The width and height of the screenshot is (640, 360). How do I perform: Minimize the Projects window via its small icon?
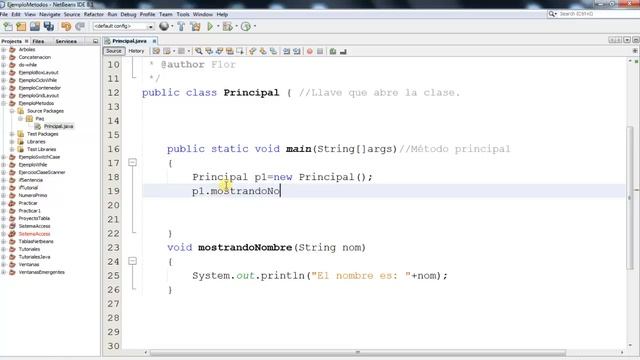tap(96, 41)
